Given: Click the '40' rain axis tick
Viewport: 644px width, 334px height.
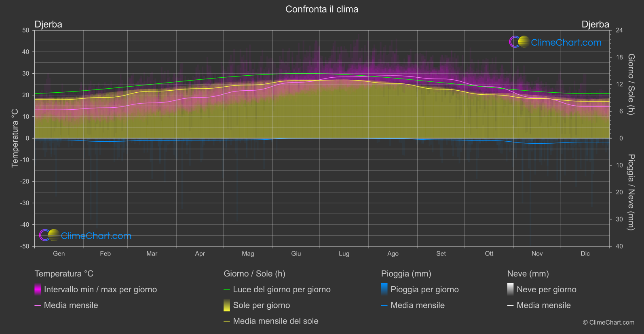Looking at the screenshot, I should 619,246.
